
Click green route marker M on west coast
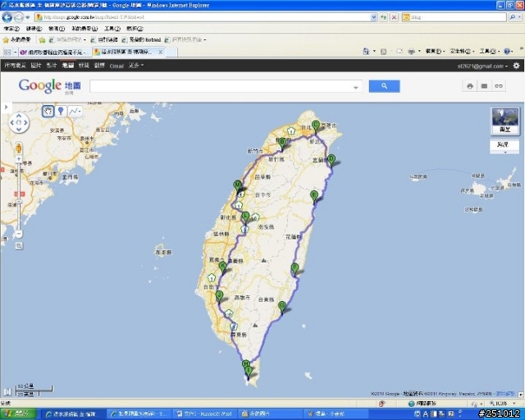point(237,186)
